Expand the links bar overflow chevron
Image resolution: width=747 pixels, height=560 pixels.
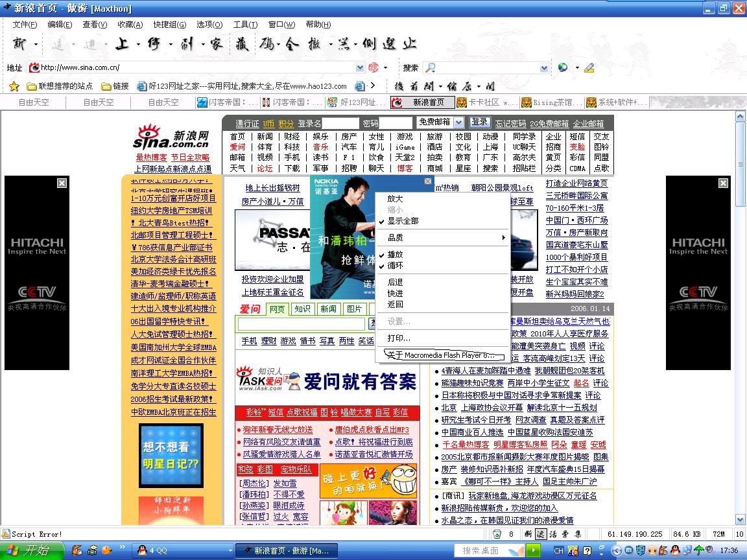[373, 86]
